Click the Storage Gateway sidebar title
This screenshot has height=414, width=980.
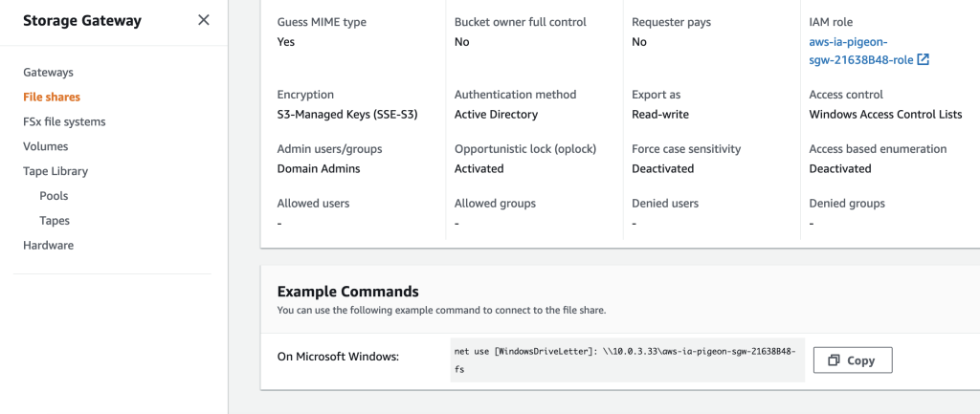82,20
